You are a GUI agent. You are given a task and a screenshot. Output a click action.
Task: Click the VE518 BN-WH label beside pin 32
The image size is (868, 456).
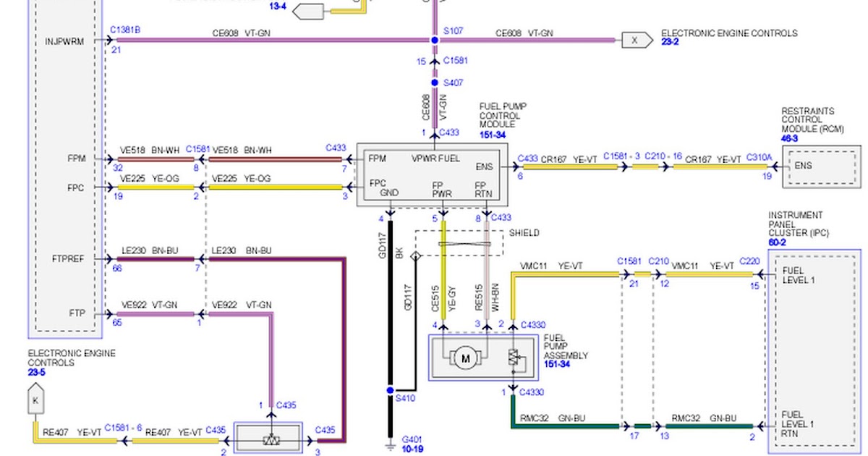pos(150,150)
